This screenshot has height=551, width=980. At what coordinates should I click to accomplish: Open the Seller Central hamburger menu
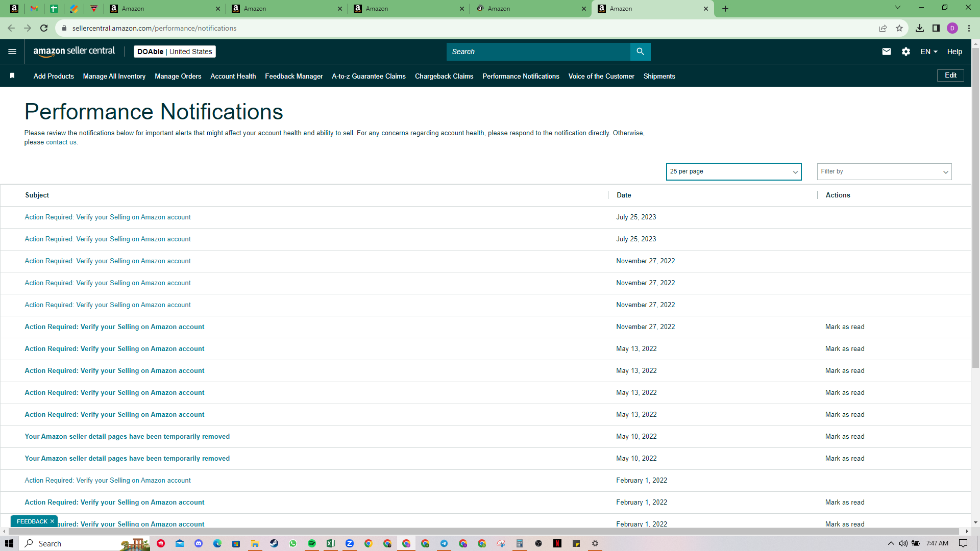point(12,52)
